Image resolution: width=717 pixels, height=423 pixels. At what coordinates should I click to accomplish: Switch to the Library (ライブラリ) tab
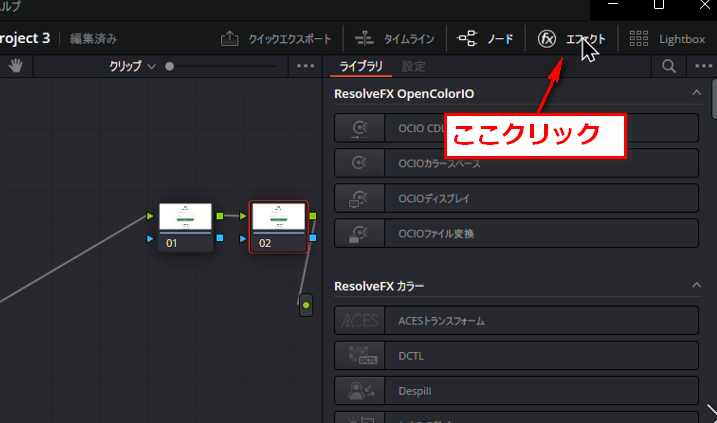(x=361, y=67)
